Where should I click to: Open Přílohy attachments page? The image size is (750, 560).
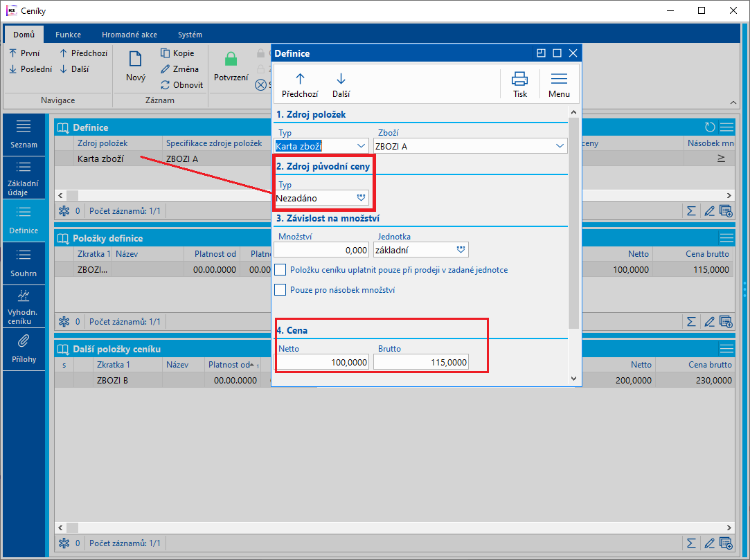point(24,349)
